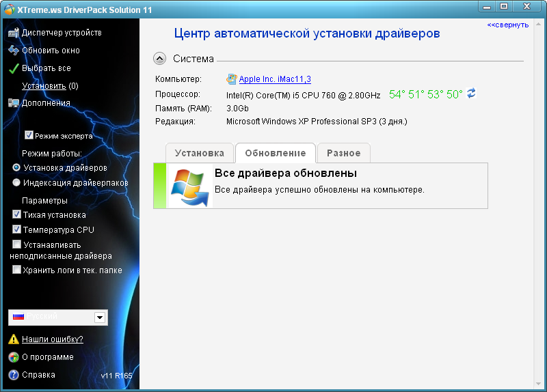Click the Диспетчер устройств label
The width and height of the screenshot is (547, 392).
pos(62,33)
